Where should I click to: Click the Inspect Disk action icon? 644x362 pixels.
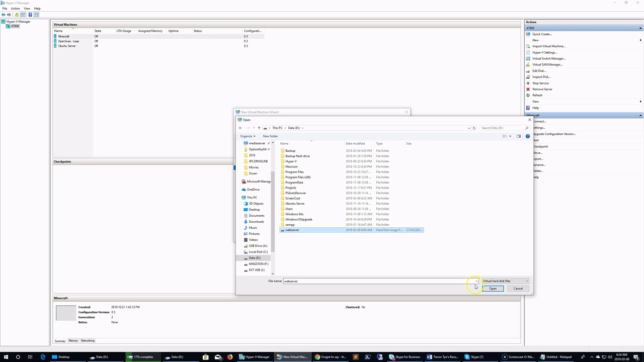(528, 77)
